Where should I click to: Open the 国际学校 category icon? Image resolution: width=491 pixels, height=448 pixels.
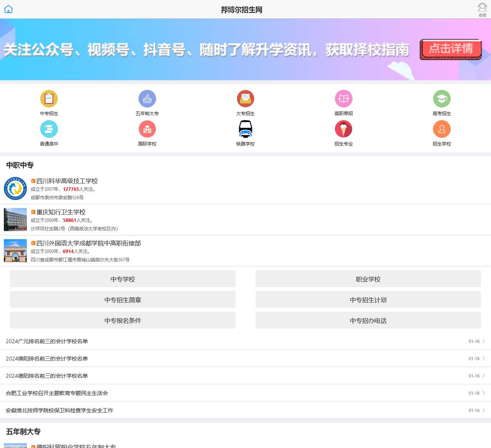[x=147, y=129]
